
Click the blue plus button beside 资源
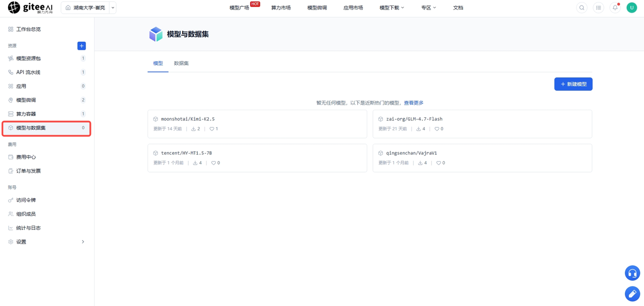pos(82,46)
